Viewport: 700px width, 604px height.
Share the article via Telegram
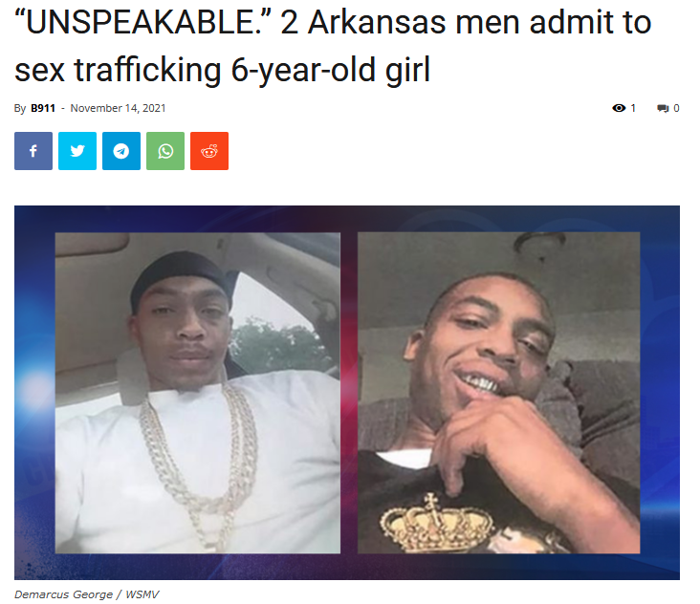coord(121,151)
